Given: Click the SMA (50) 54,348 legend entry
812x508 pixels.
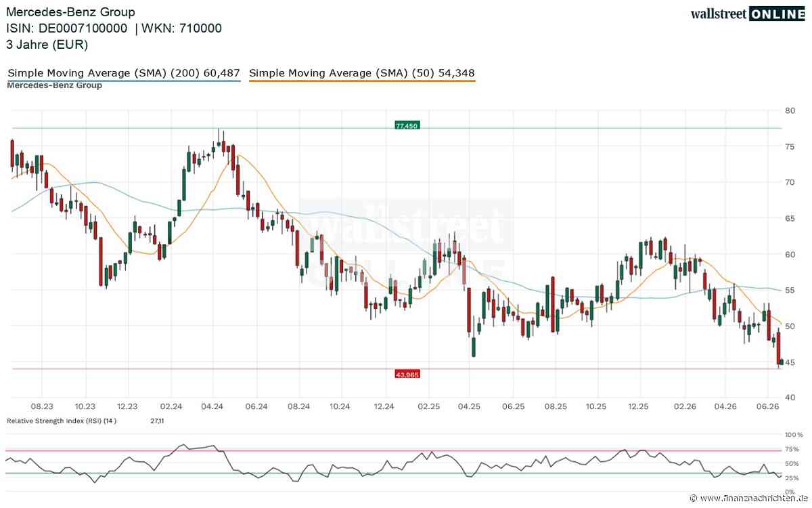Looking at the screenshot, I should tap(363, 73).
